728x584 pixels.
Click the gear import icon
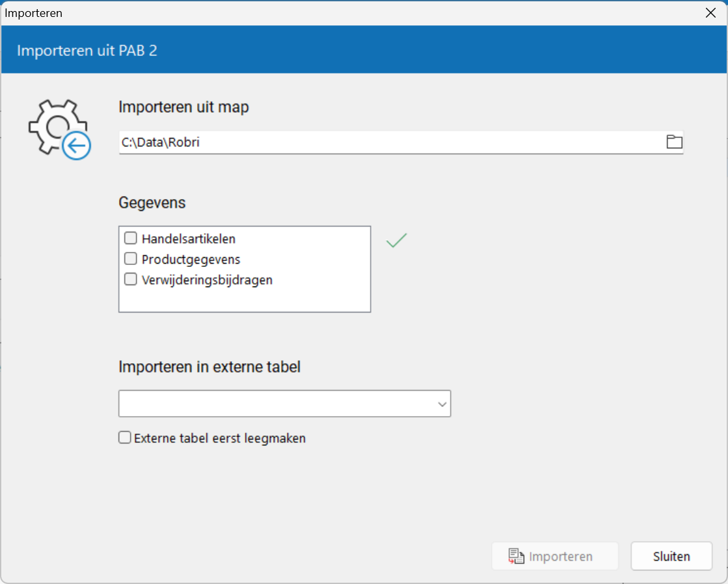click(59, 129)
